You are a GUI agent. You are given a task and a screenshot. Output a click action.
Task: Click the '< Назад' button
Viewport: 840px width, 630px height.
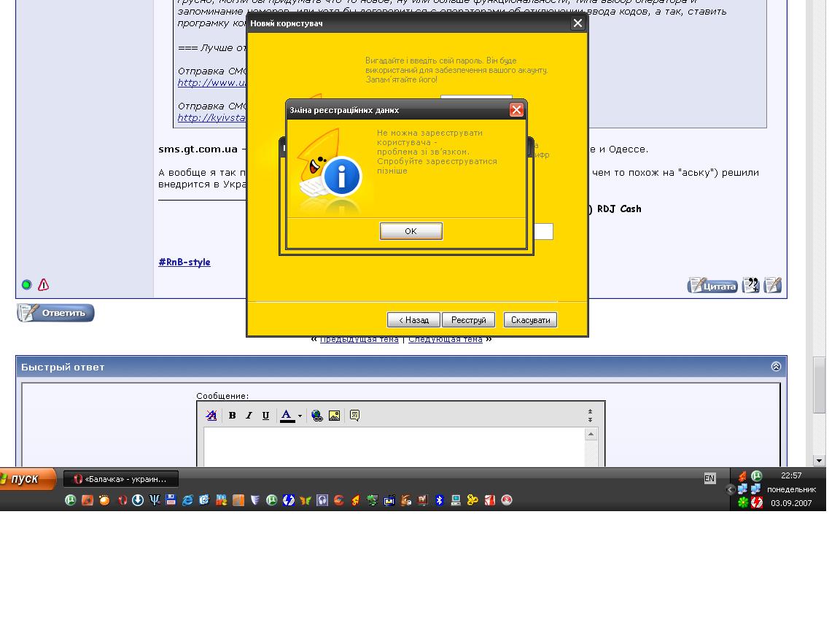[x=413, y=320]
